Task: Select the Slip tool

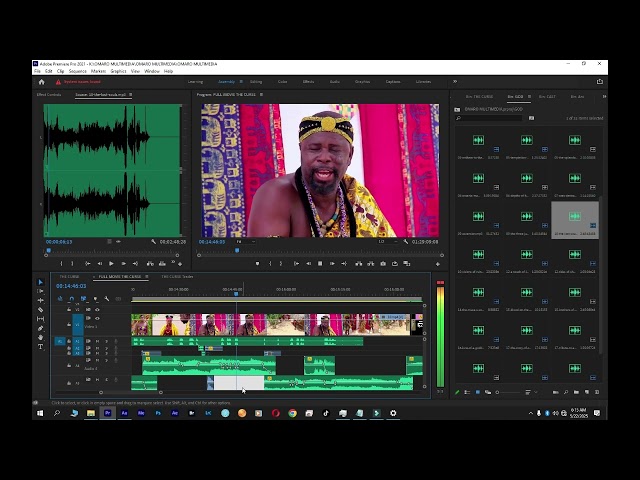Action: click(x=40, y=319)
